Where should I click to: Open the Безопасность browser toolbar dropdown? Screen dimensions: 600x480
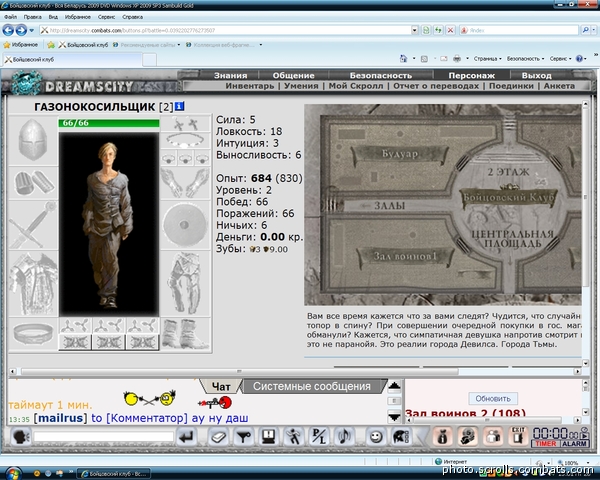(x=525, y=59)
